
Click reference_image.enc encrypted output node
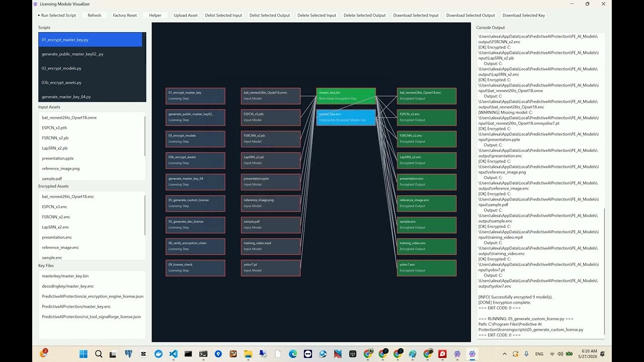click(x=427, y=203)
